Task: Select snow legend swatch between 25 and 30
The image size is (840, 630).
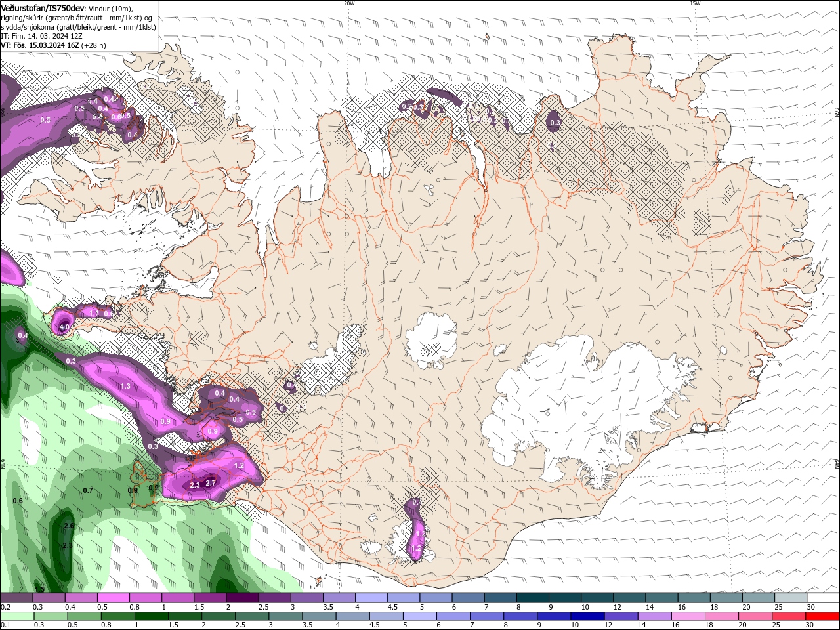Action: [791, 598]
